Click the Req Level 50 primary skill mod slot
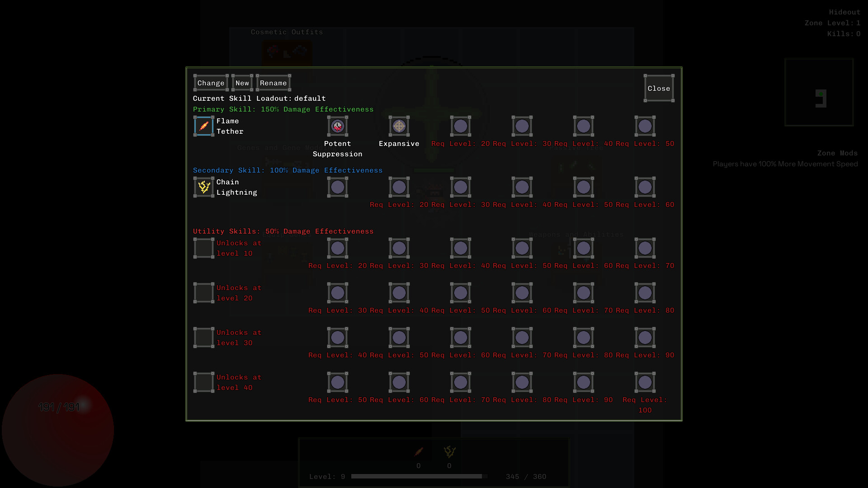868x488 pixels. 645,126
